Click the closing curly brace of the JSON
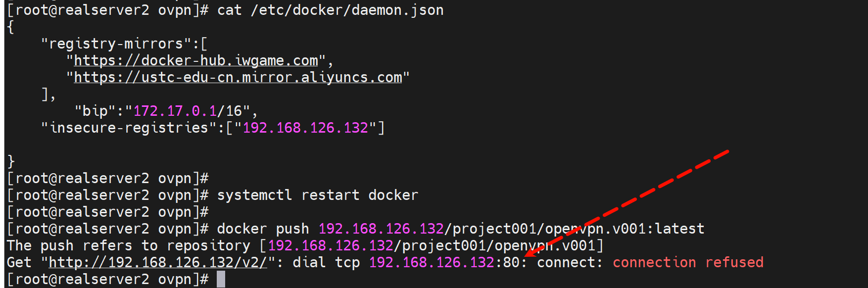Viewport: 868px width, 288px height. coord(10,161)
